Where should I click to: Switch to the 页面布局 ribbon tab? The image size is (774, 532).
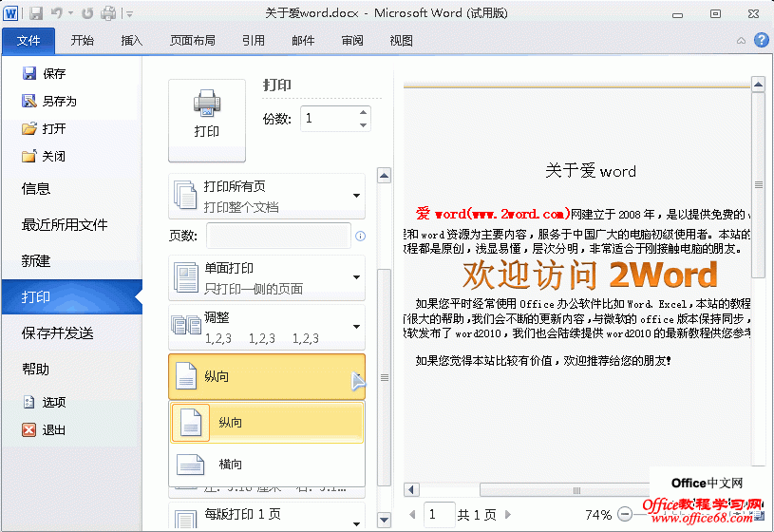(x=193, y=41)
